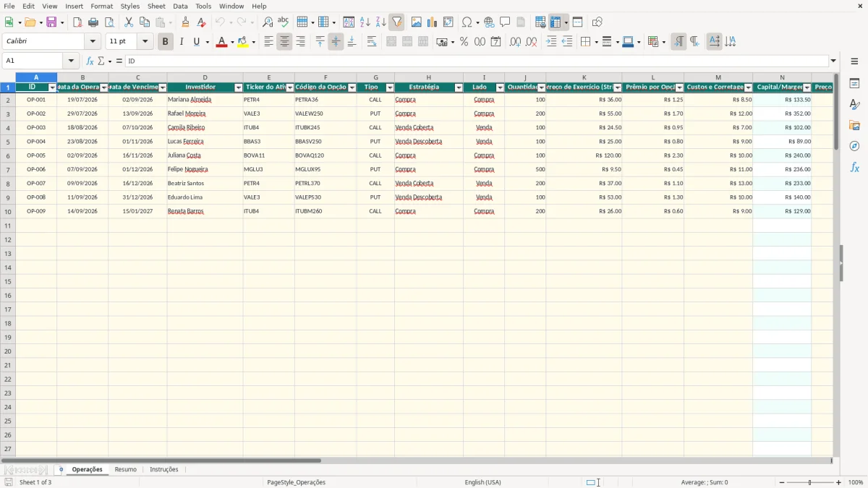This screenshot has width=868, height=488.
Task: Insert Hyperlink icon
Action: tap(489, 22)
